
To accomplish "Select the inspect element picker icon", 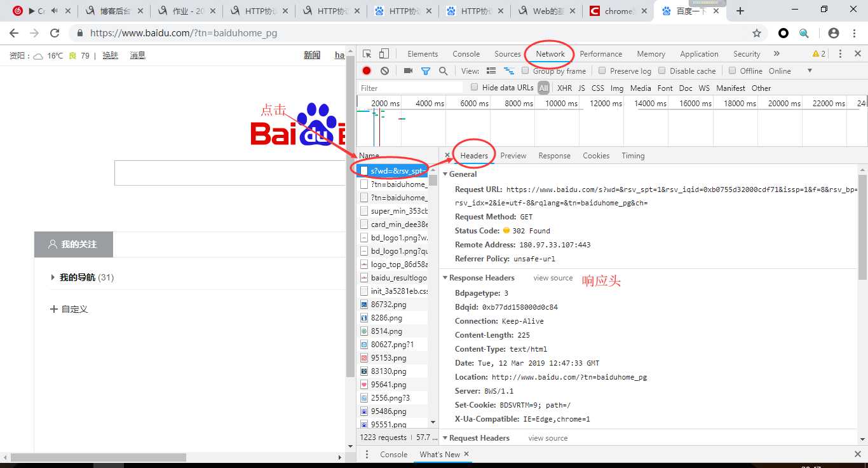I will point(367,54).
